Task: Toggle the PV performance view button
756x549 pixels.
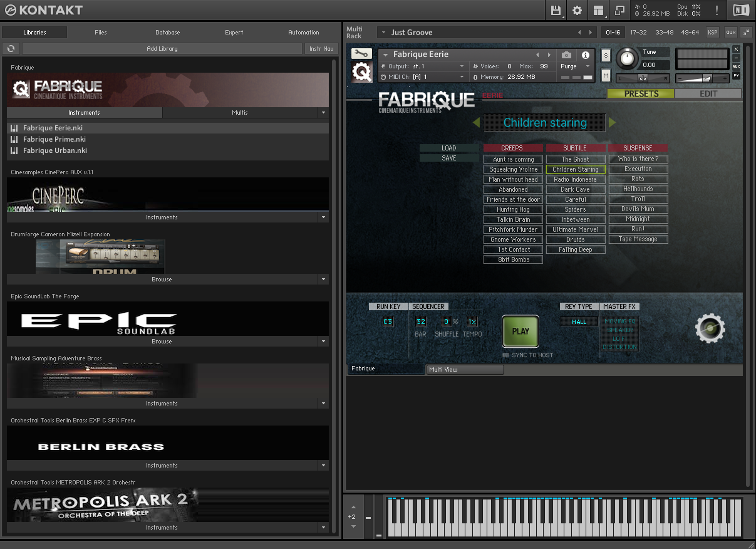Action: (x=736, y=75)
